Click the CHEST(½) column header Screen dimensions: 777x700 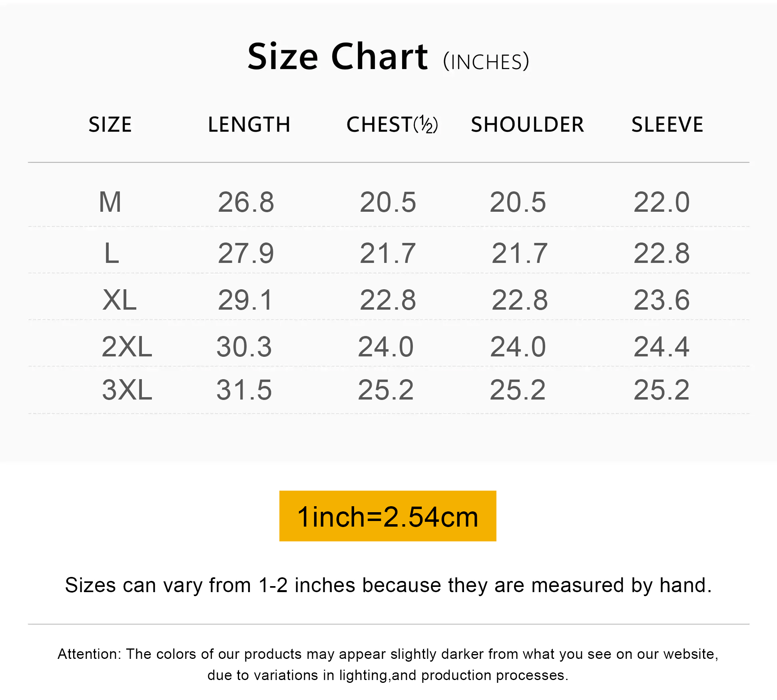coord(392,125)
